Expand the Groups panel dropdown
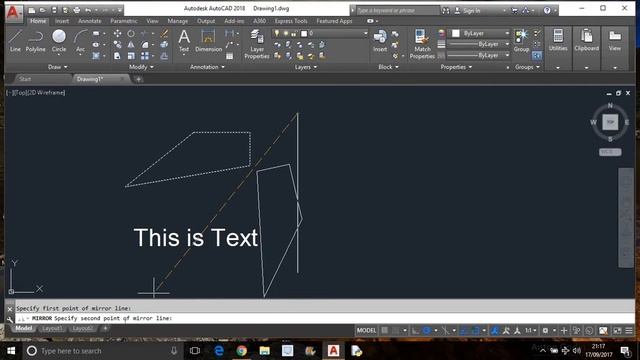 (527, 67)
